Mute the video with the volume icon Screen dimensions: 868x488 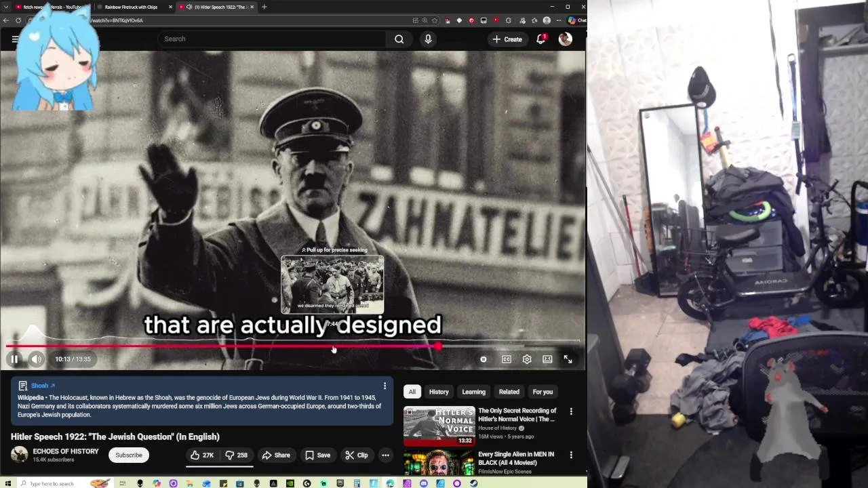tap(37, 359)
